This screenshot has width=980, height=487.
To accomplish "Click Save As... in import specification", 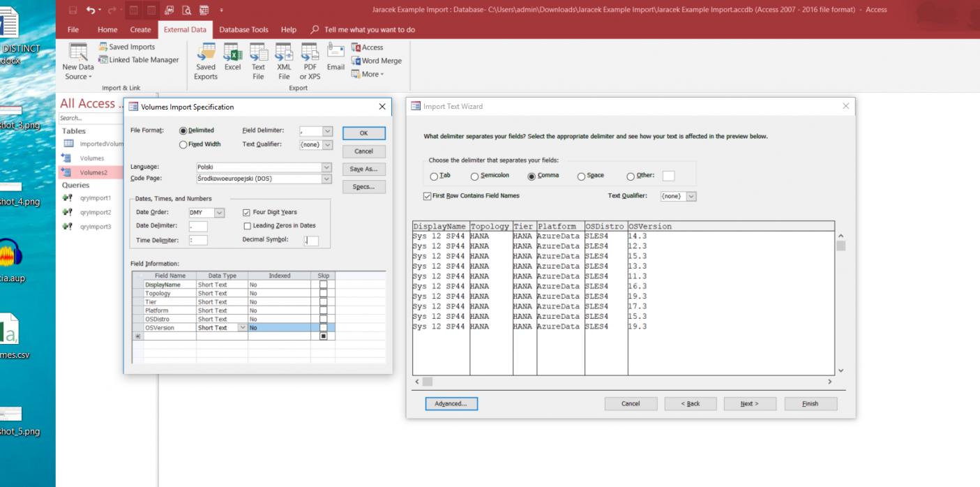I will (x=363, y=169).
